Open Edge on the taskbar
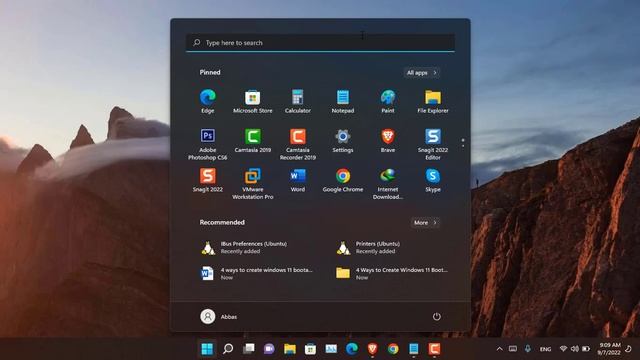The height and width of the screenshot is (360, 640). tap(352, 349)
